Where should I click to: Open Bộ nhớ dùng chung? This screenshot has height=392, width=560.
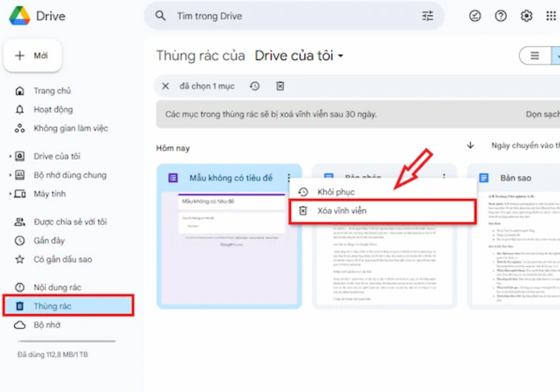point(70,175)
